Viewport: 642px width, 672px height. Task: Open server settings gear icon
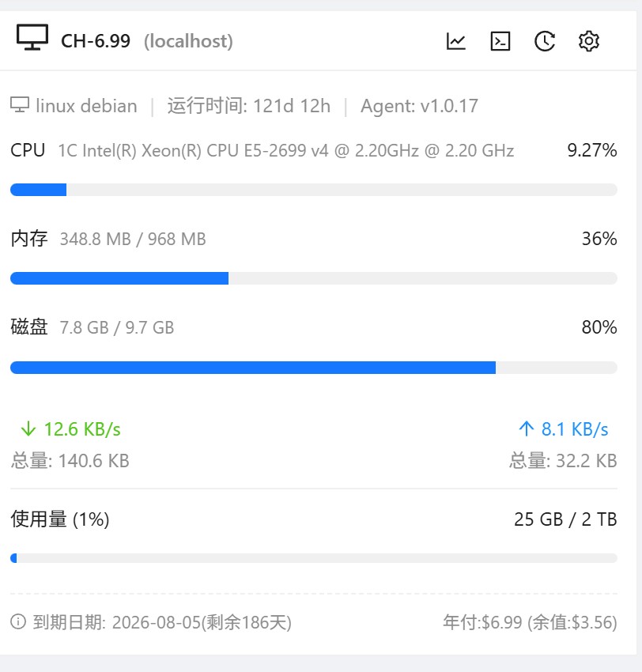pos(589,41)
